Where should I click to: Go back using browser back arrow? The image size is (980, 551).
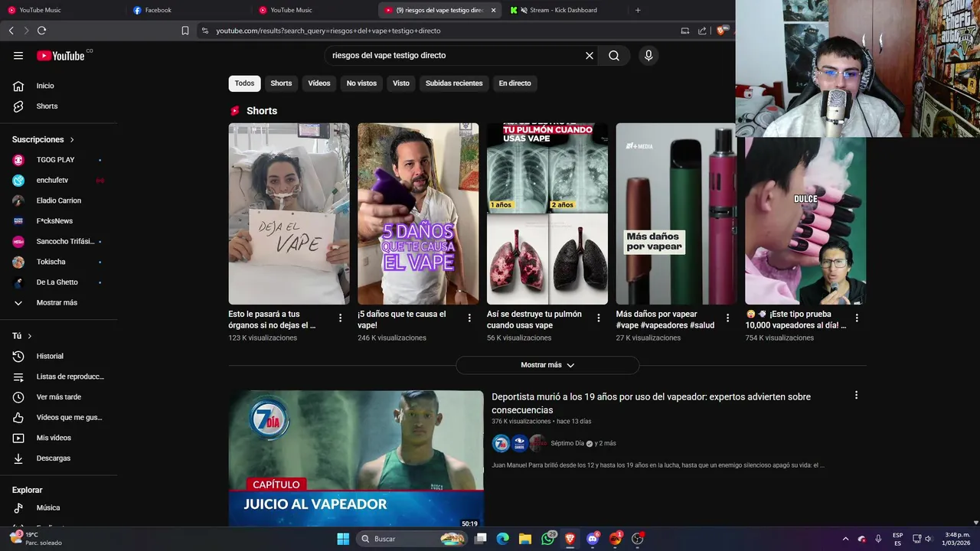click(11, 31)
